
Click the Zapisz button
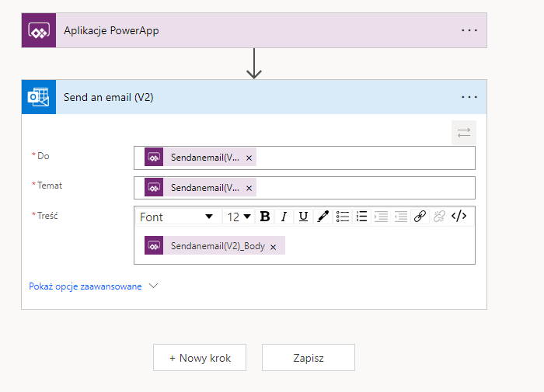(309, 358)
